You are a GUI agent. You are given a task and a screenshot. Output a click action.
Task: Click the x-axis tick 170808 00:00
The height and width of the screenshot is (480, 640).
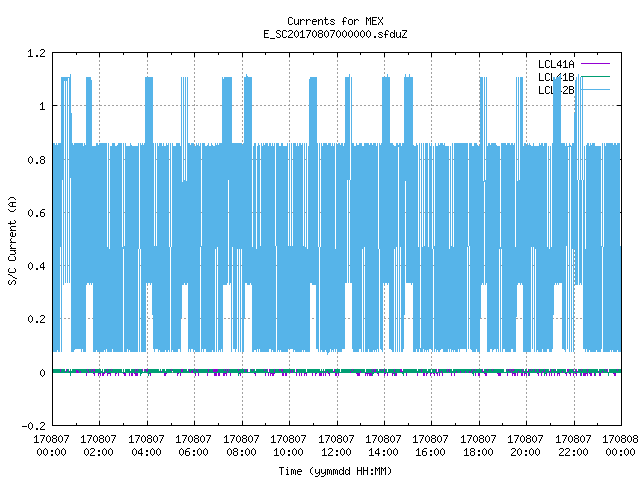point(620,446)
